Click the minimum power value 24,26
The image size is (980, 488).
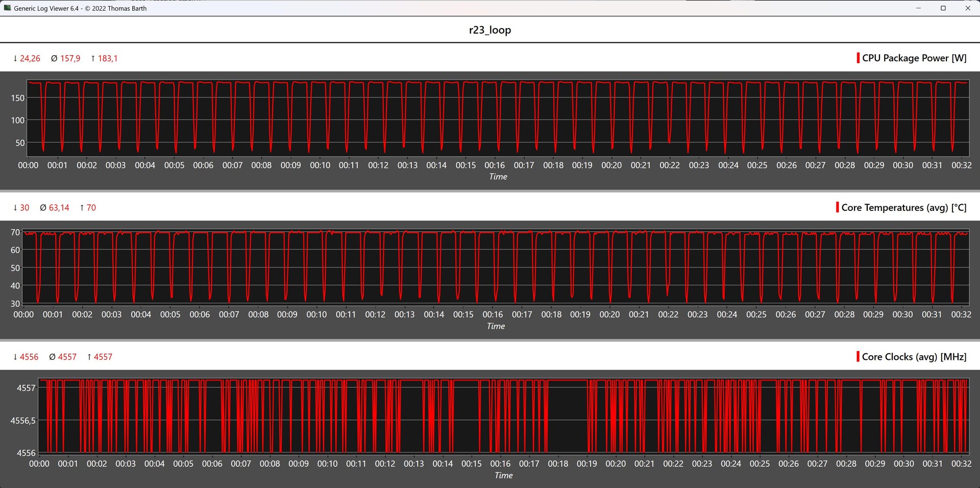[30, 58]
